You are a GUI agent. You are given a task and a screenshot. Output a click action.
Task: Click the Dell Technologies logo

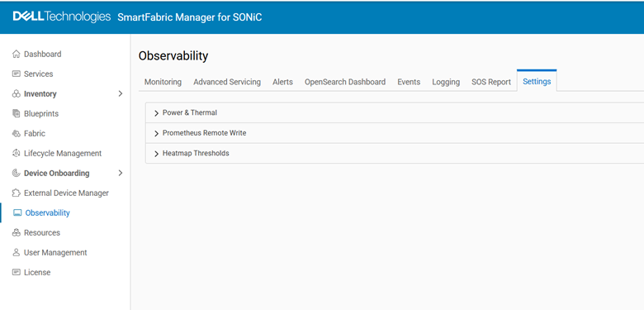62,17
